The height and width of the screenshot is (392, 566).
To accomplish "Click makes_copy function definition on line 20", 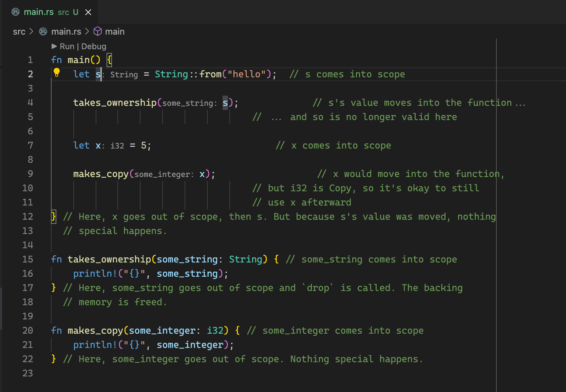I will [95, 330].
